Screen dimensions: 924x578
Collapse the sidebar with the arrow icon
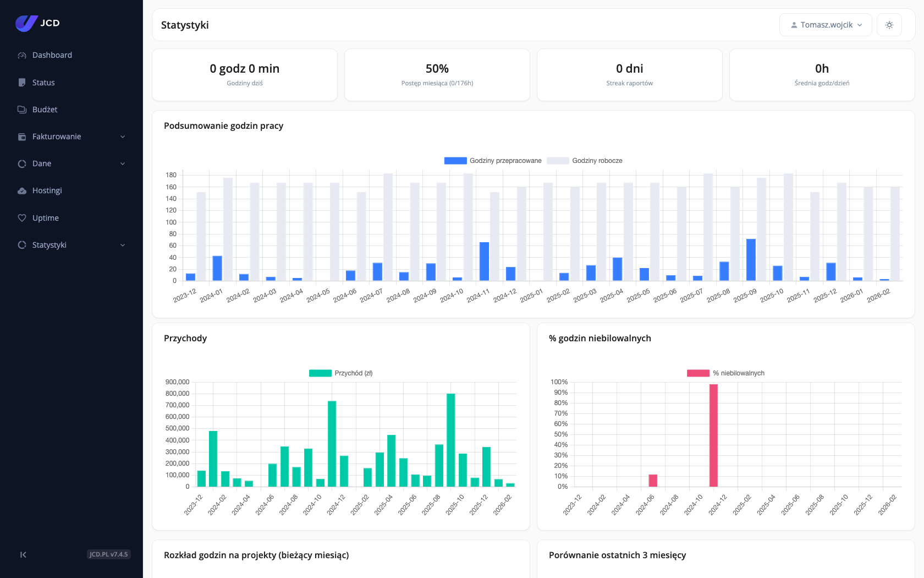(x=23, y=554)
